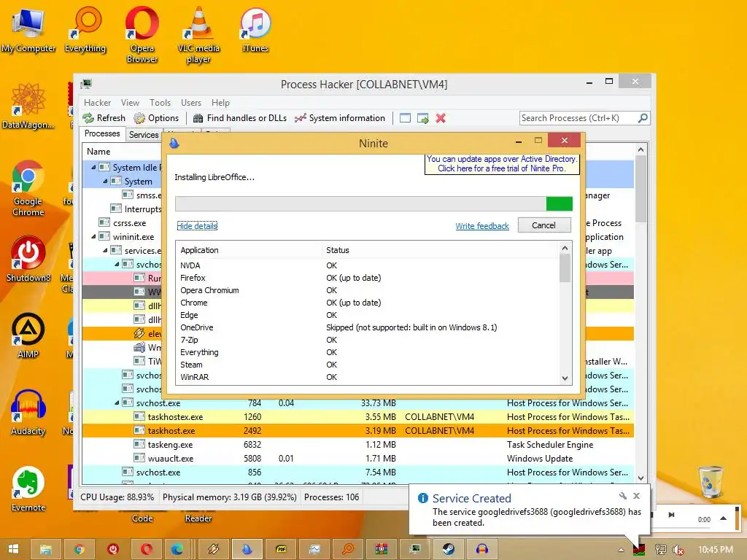Select the Processes tab

coord(102,134)
